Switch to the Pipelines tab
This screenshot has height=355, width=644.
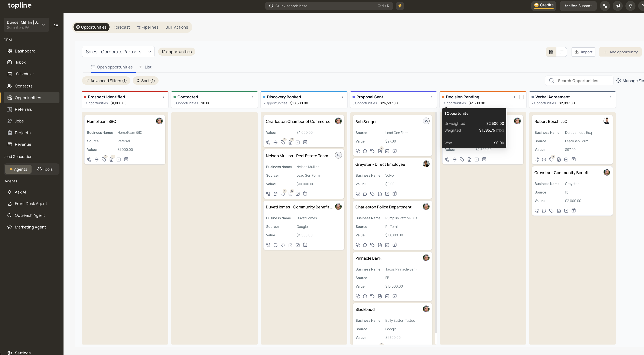pos(147,27)
